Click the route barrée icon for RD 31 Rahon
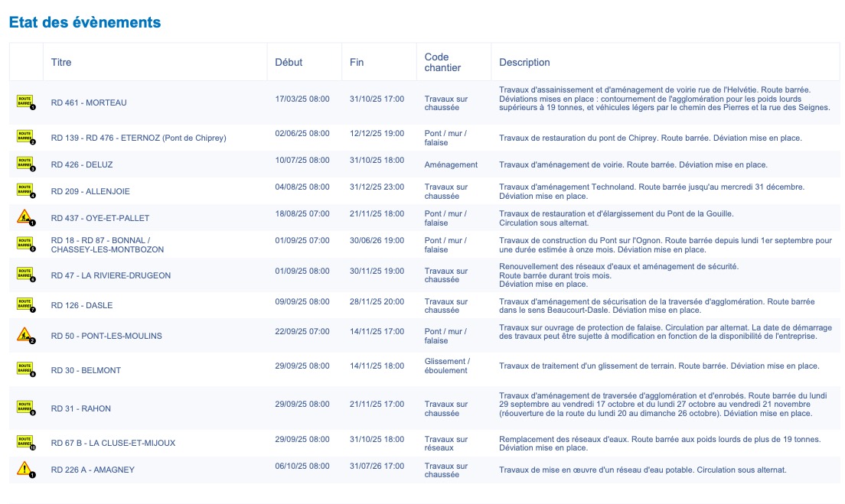Screen dimensions: 845x504 click(x=25, y=408)
